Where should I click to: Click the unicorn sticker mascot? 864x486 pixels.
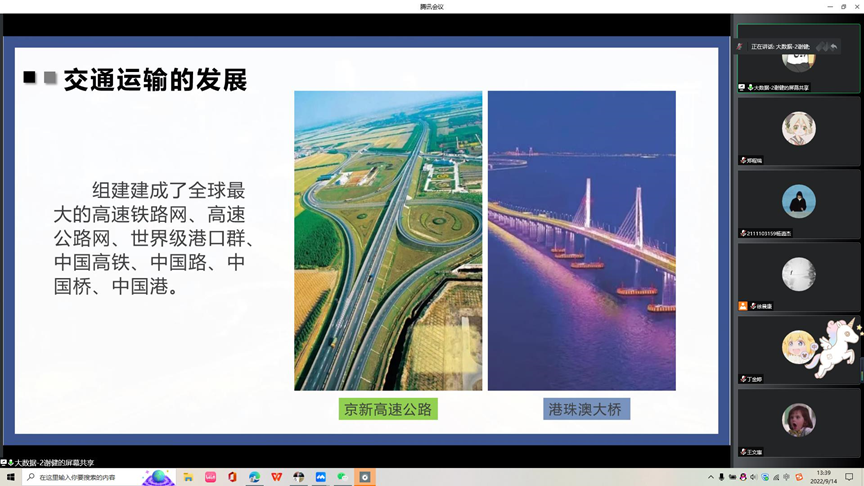tap(836, 347)
